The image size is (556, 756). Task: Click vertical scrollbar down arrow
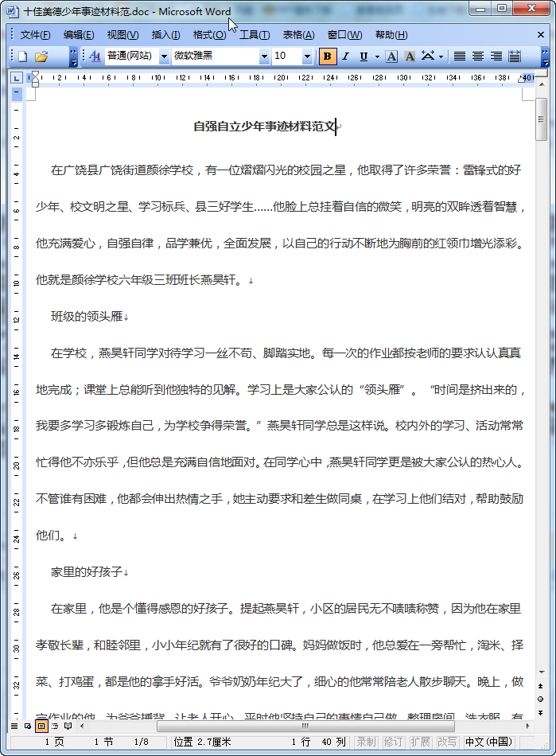point(541,672)
